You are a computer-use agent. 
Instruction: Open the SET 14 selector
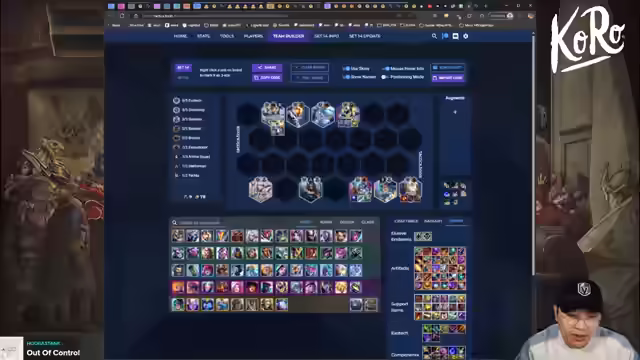click(x=183, y=68)
